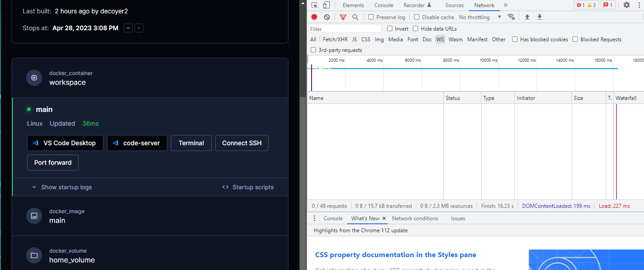Sort requests by Name column header
Image resolution: width=644 pixels, height=270 pixels.
(375, 98)
